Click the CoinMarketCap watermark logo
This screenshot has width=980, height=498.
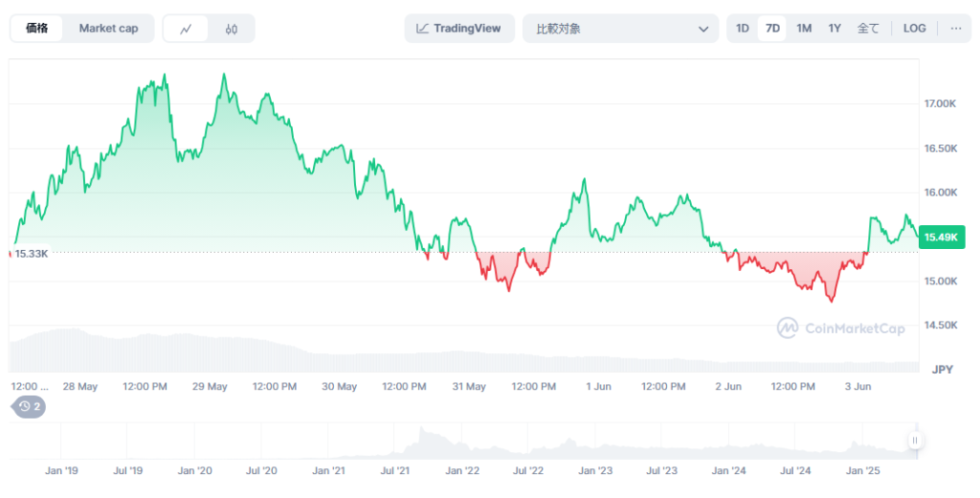click(x=840, y=328)
